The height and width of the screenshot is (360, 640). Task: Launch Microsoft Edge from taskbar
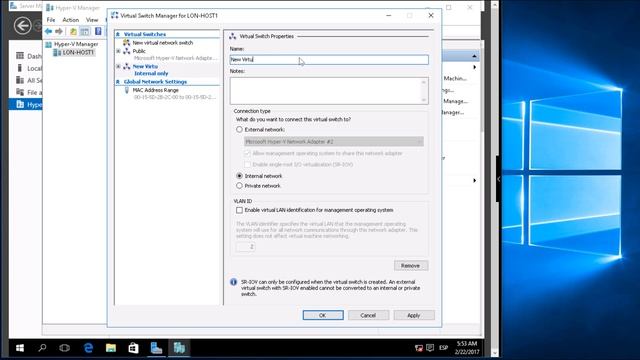88,348
